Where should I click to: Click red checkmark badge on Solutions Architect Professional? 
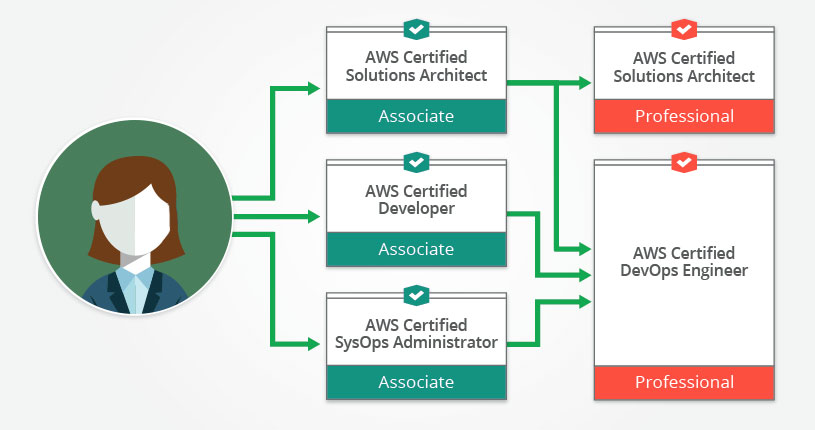tap(684, 30)
